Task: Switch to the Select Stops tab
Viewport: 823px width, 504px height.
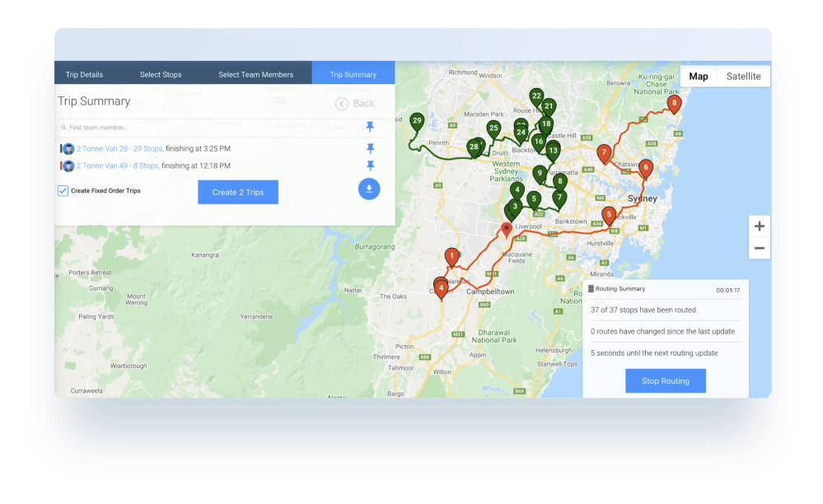Action: click(161, 74)
